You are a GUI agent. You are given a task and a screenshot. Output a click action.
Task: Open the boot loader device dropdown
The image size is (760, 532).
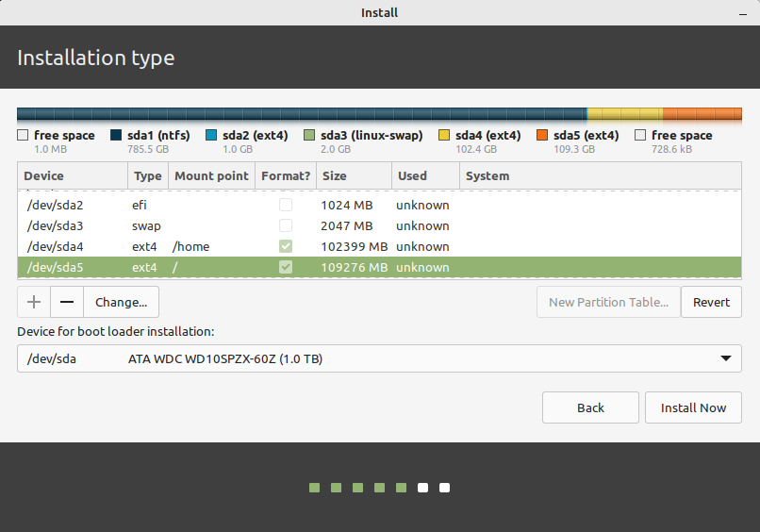point(379,358)
